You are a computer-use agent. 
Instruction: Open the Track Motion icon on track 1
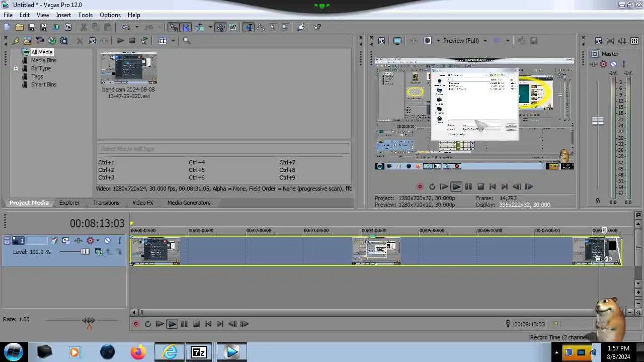tap(66, 241)
